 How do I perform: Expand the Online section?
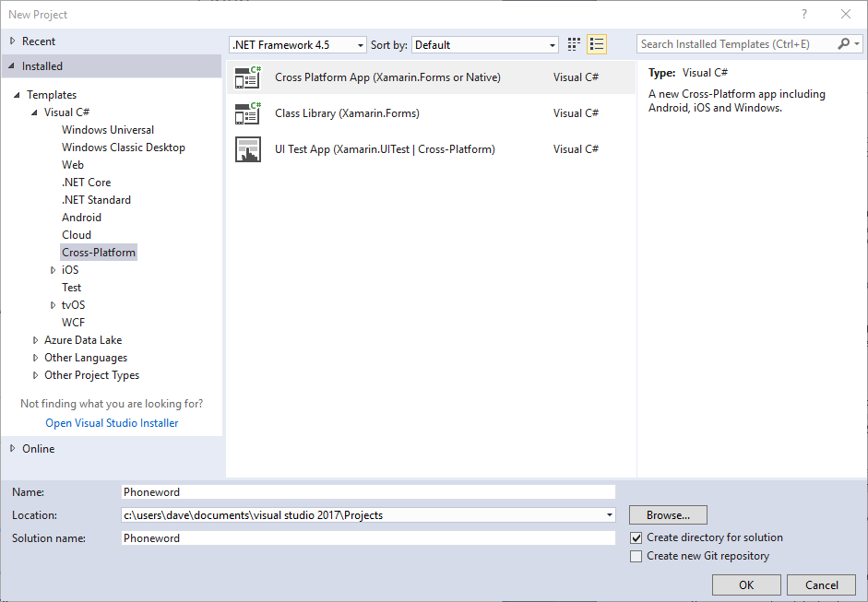[x=13, y=449]
